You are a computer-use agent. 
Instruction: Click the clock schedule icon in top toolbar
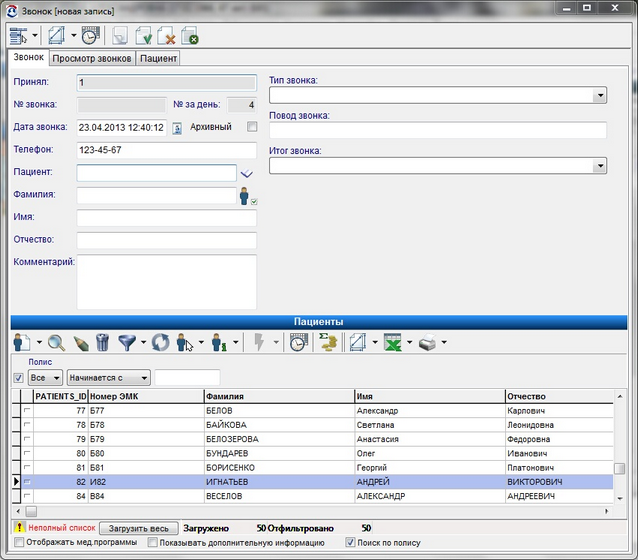coord(90,36)
